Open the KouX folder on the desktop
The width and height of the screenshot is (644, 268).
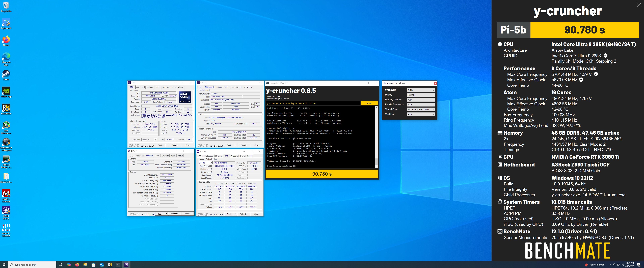point(6,178)
